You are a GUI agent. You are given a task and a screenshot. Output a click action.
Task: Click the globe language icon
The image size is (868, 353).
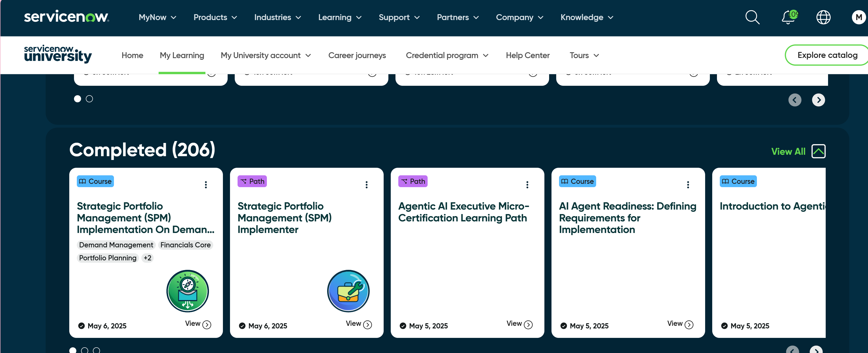[x=823, y=17]
